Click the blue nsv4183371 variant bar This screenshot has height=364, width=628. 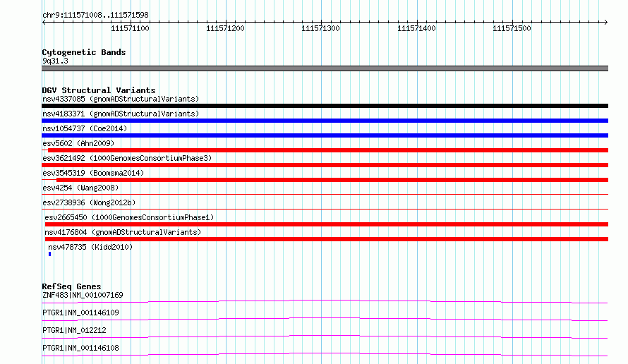coord(325,121)
